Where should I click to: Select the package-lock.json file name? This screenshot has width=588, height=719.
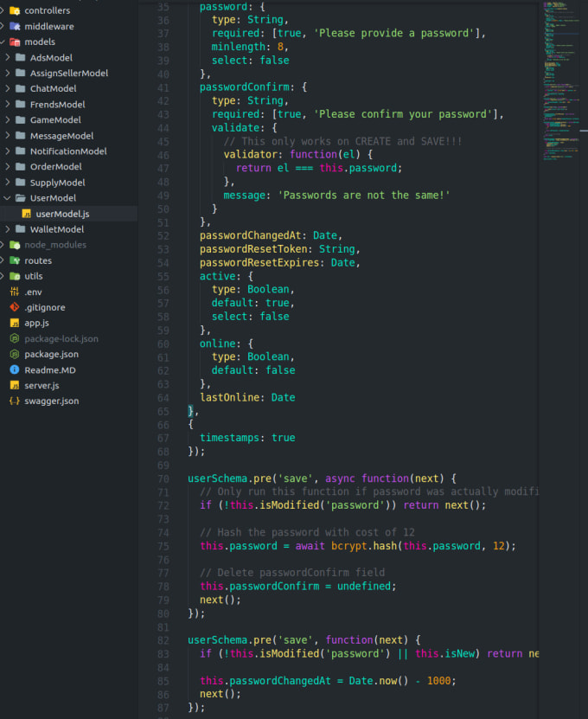coord(61,339)
